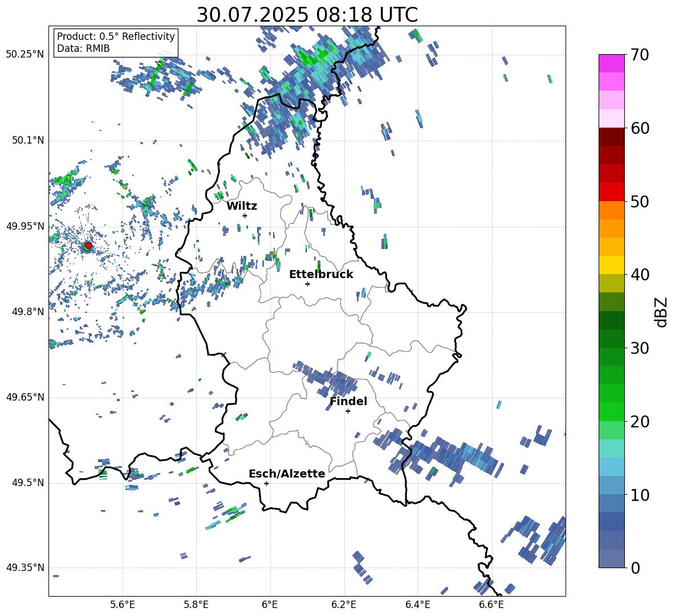Click the Wiltz cross marker
This screenshot has width=675, height=616.
(x=245, y=215)
